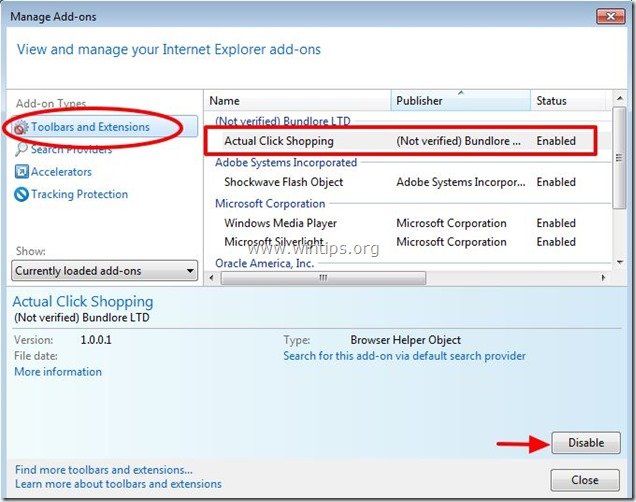Image resolution: width=636 pixels, height=502 pixels.
Task: Select Tracking Protection add-on type
Action: (x=80, y=194)
